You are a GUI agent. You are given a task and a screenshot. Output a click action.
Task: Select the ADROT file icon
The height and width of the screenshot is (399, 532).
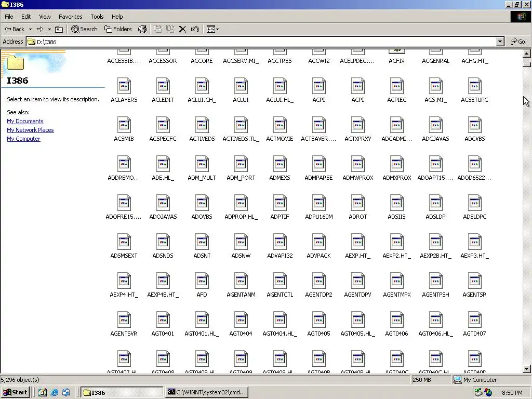(x=357, y=203)
